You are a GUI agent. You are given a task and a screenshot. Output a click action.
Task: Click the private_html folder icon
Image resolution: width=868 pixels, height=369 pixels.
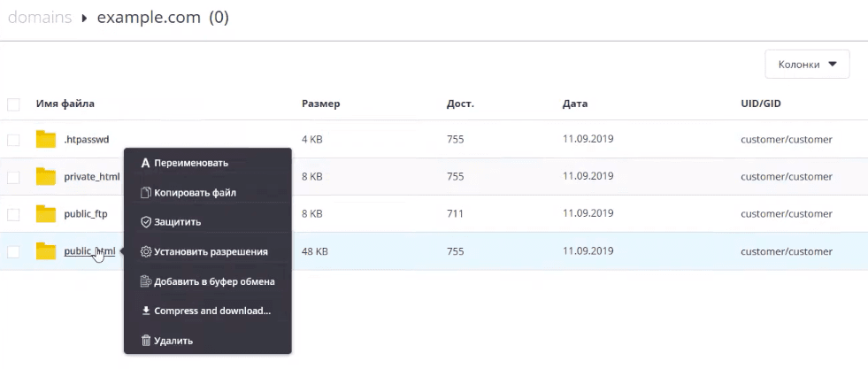pos(46,177)
